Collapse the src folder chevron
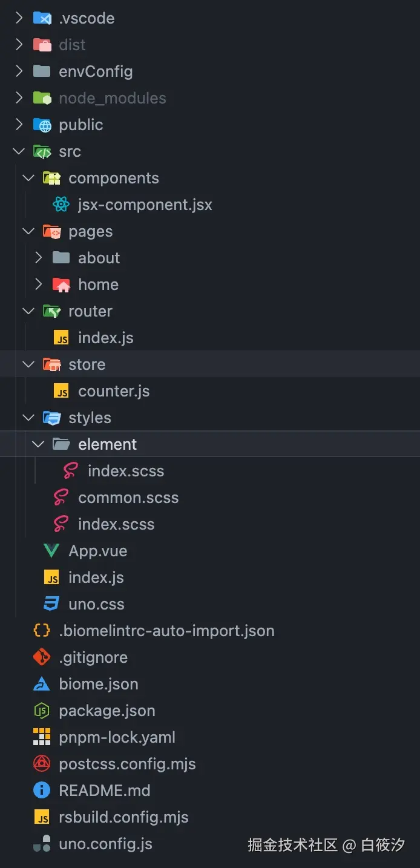Screen dimensions: 420x868 pos(19,151)
